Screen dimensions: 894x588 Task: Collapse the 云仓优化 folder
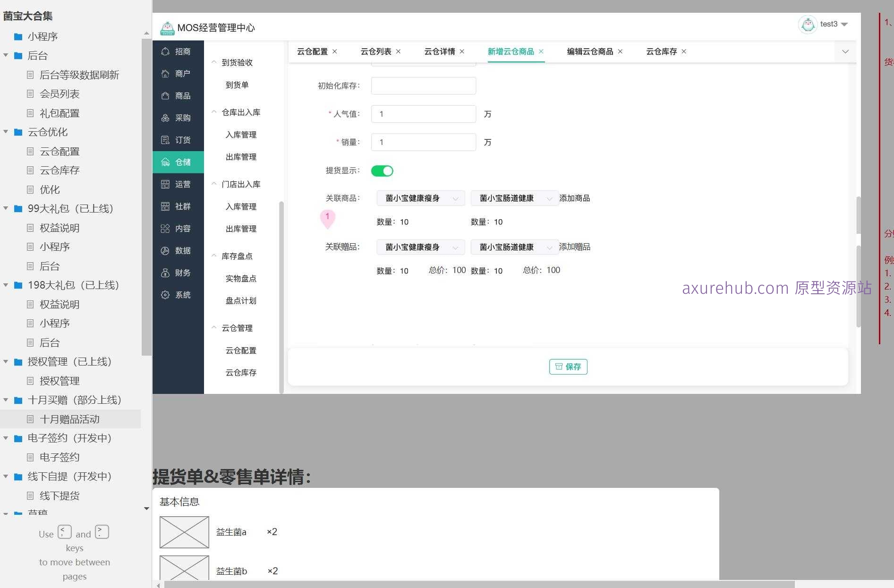click(x=6, y=132)
